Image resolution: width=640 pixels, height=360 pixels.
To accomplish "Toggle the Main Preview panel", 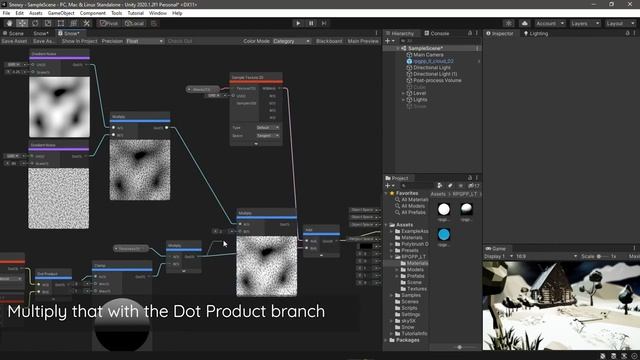I will pyautogui.click(x=363, y=41).
